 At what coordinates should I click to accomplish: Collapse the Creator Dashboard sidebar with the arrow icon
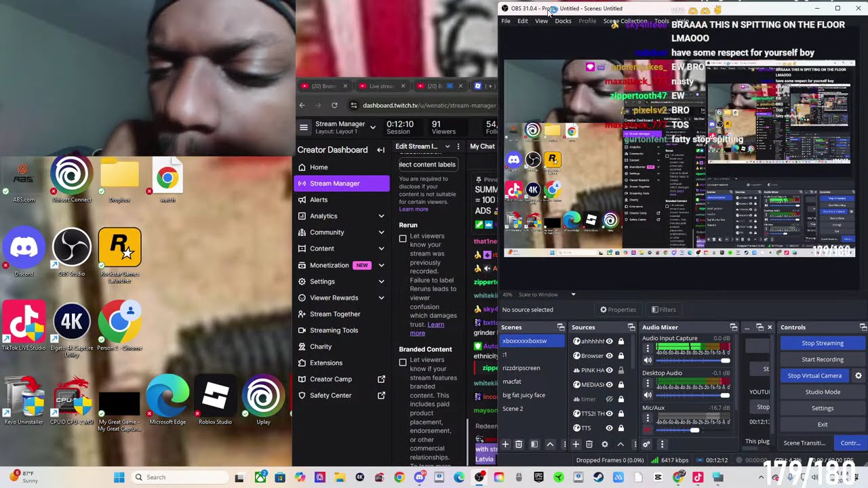381,150
